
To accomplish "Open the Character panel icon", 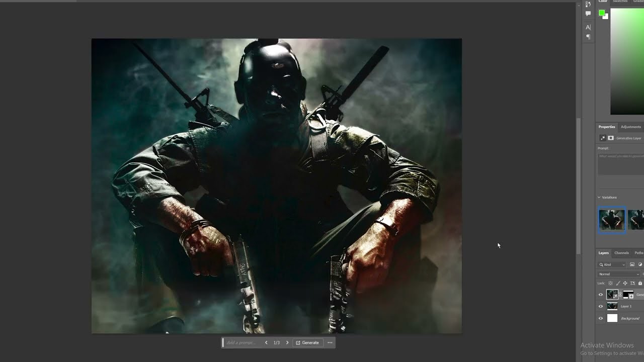I will tap(588, 27).
